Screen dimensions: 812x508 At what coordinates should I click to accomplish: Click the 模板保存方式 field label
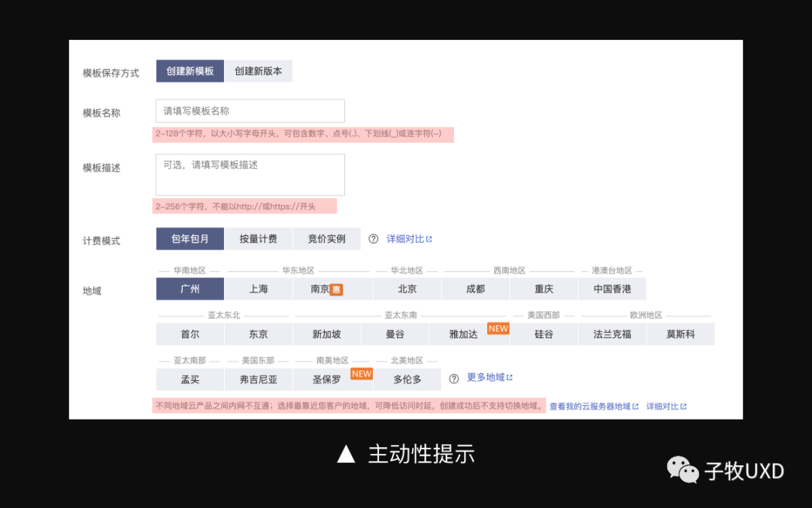[111, 73]
